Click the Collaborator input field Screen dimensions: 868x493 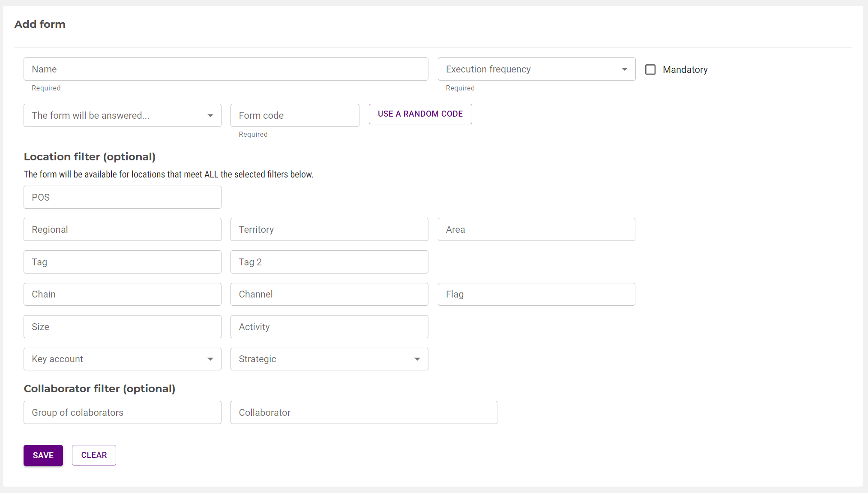click(x=363, y=413)
